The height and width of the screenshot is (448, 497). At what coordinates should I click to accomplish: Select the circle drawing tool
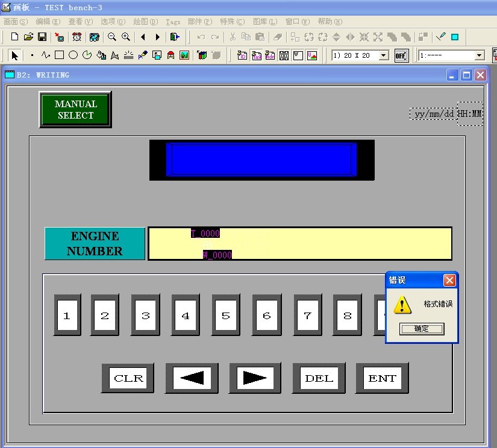click(73, 55)
